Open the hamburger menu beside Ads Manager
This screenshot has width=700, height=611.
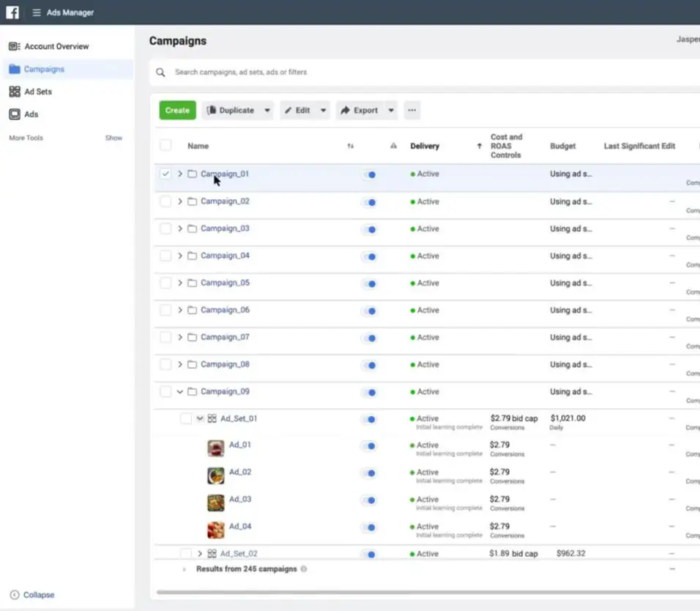[x=37, y=12]
